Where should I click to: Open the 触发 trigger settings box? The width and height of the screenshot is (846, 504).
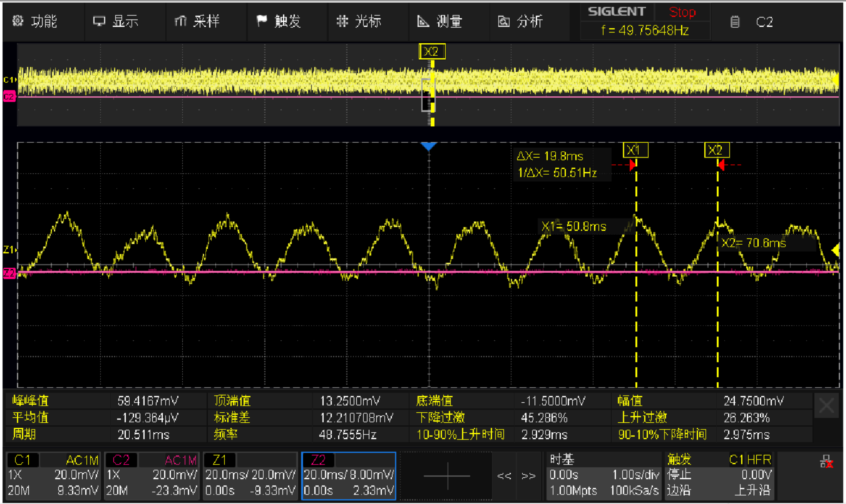[x=720, y=476]
